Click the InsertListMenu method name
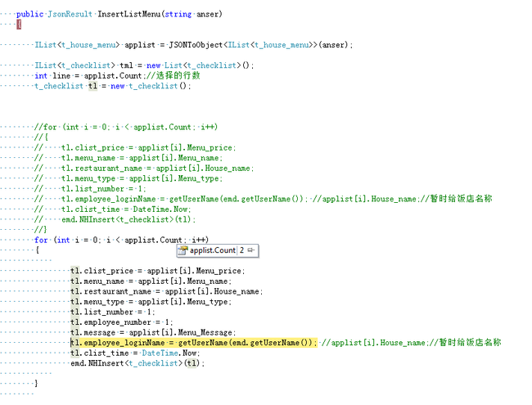532x405 pixels. 129,14
